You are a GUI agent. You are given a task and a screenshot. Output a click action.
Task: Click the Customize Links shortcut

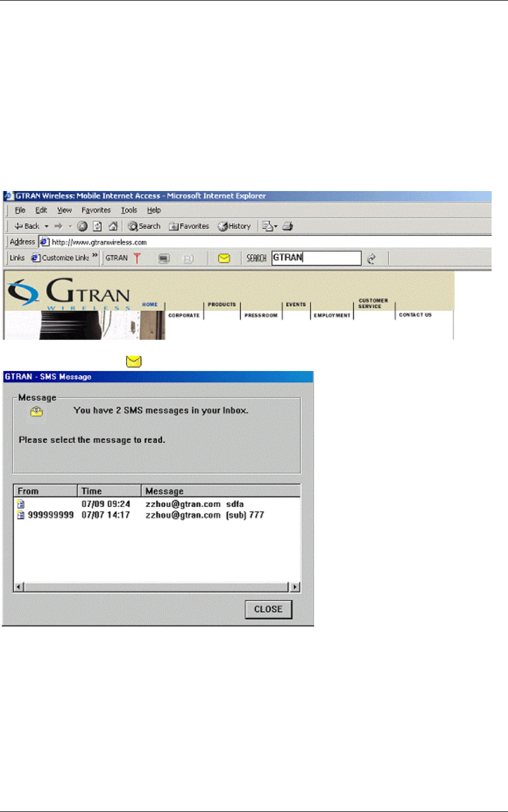tap(60, 258)
